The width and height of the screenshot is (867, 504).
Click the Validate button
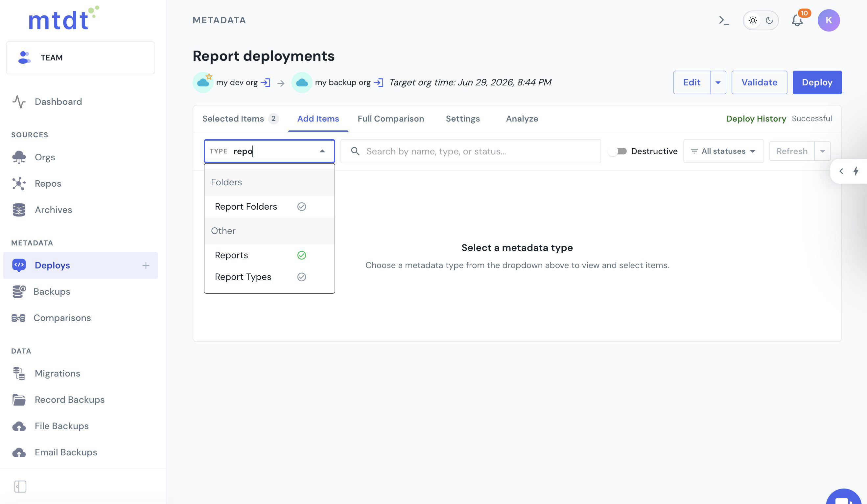759,82
